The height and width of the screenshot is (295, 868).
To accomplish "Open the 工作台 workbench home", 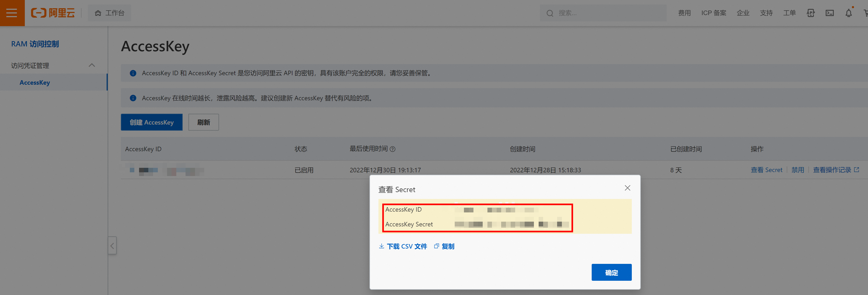I will click(110, 13).
